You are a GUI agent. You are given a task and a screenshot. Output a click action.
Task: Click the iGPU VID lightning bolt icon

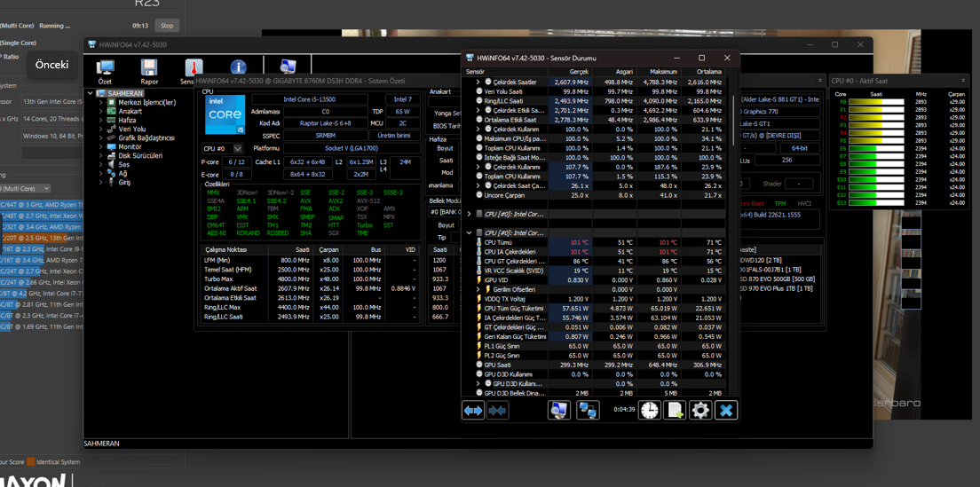point(478,280)
